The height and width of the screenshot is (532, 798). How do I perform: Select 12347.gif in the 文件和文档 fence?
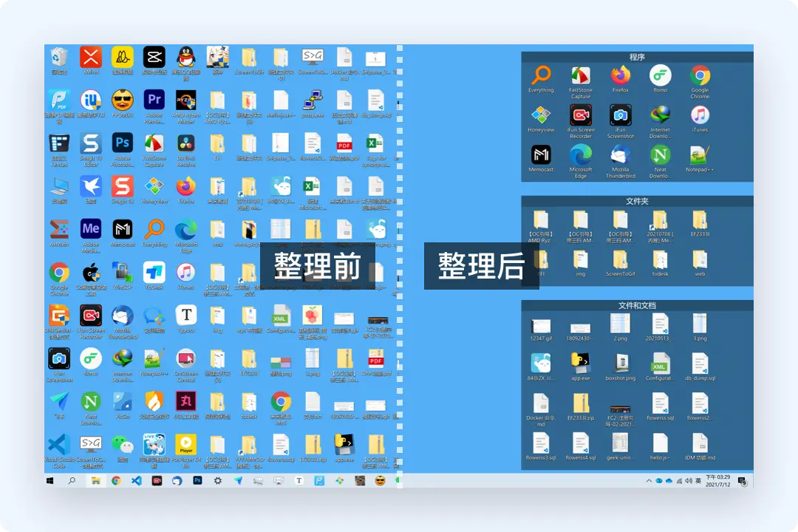540,326
